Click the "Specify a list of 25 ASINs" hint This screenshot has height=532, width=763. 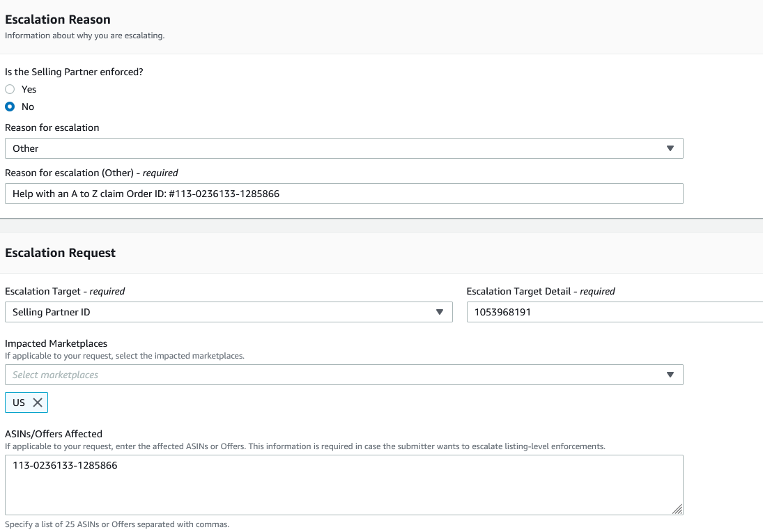117,524
